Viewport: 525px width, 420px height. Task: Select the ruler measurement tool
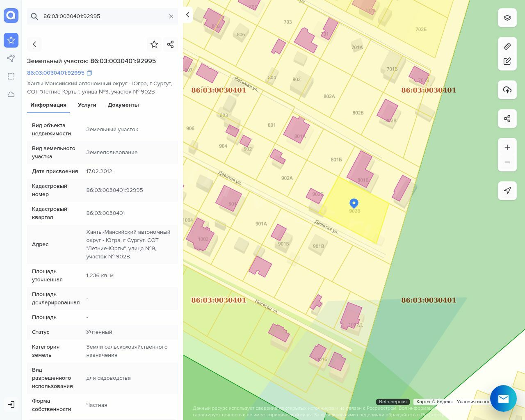click(x=507, y=46)
